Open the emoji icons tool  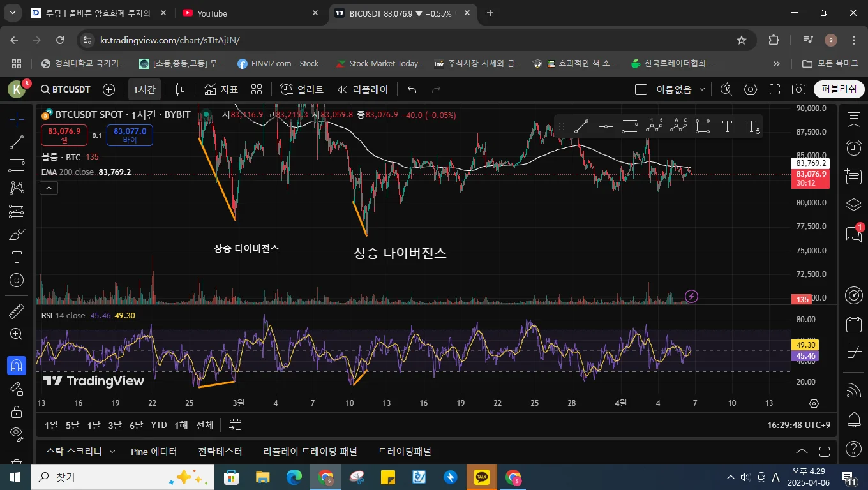17,279
